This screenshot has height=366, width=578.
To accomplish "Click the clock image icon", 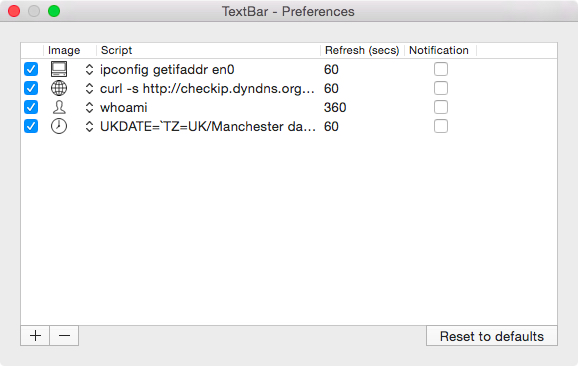I will point(59,126).
